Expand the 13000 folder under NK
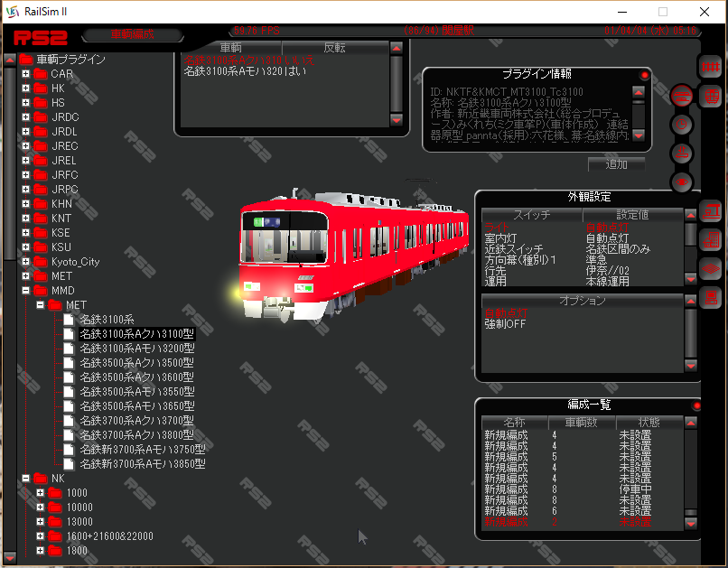Screen dimensions: 728x568 (40, 522)
